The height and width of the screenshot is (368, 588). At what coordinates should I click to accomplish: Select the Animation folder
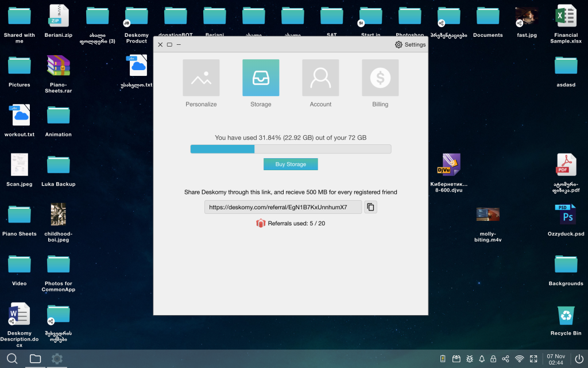click(x=59, y=121)
